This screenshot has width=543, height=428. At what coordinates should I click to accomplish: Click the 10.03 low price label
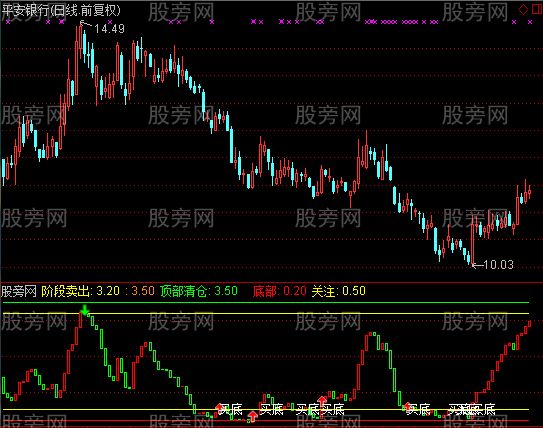point(498,265)
